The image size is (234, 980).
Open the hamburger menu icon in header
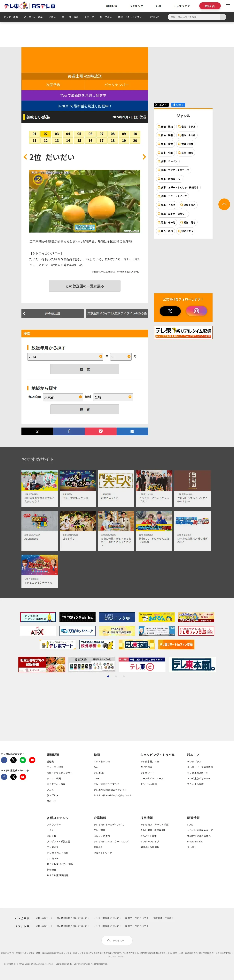(228, 6)
